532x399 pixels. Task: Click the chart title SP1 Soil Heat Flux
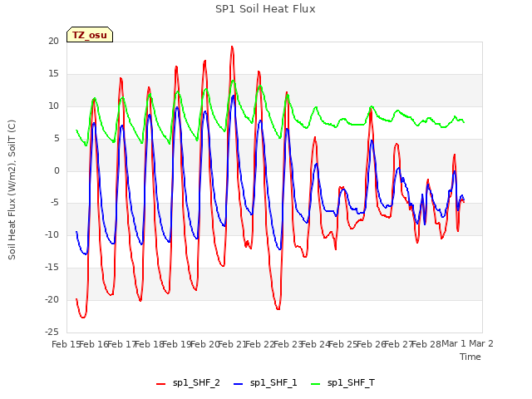point(265,9)
